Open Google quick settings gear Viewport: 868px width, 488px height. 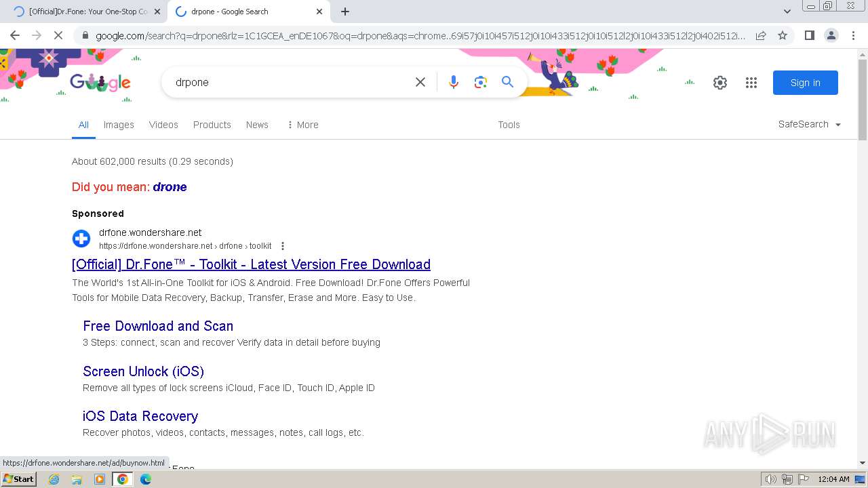click(720, 83)
